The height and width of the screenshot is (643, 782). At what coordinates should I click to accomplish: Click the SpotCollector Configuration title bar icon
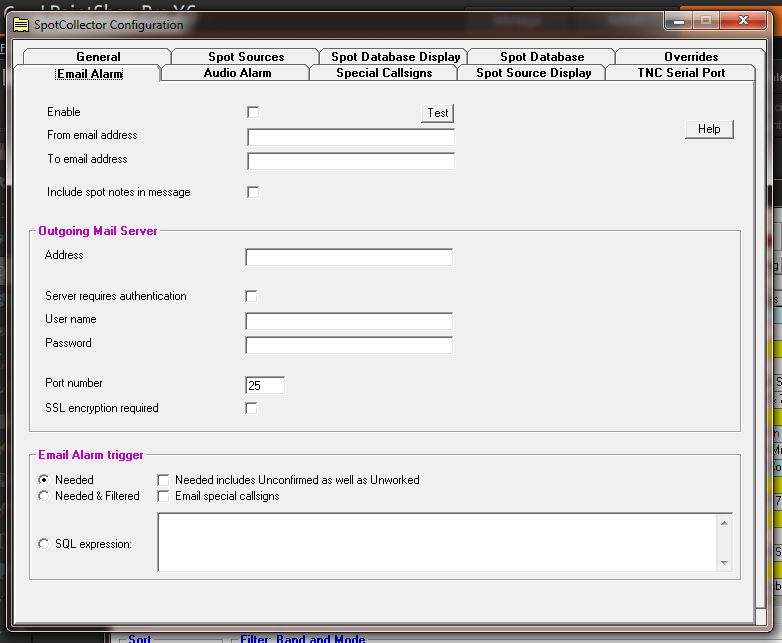[21, 24]
